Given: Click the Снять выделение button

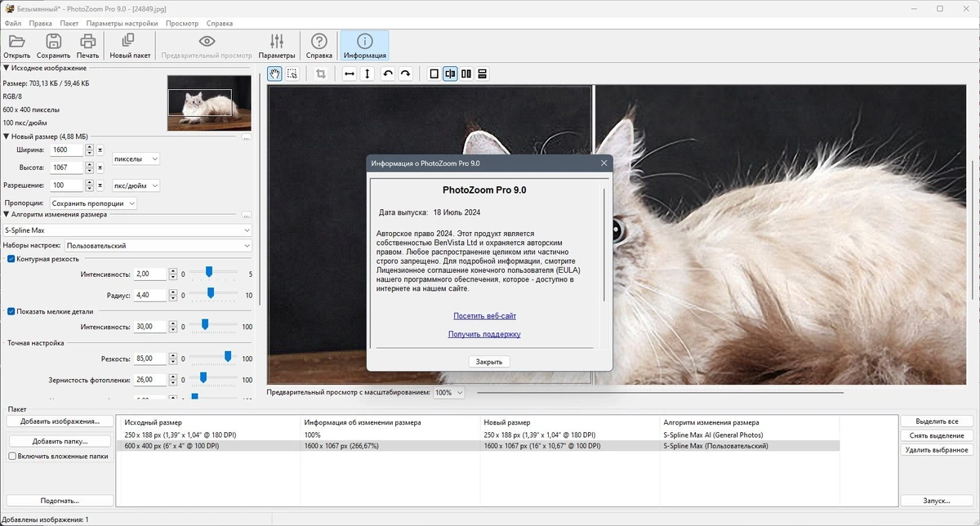Looking at the screenshot, I should tap(937, 435).
